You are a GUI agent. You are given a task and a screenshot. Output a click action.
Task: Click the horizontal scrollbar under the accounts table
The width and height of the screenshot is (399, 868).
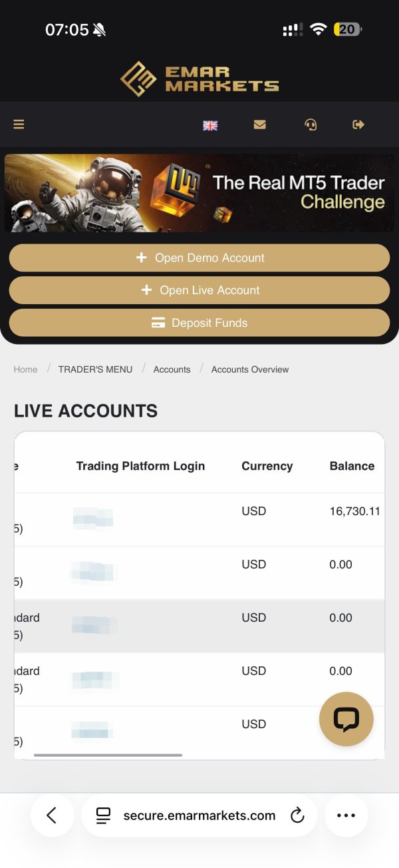pos(108,755)
